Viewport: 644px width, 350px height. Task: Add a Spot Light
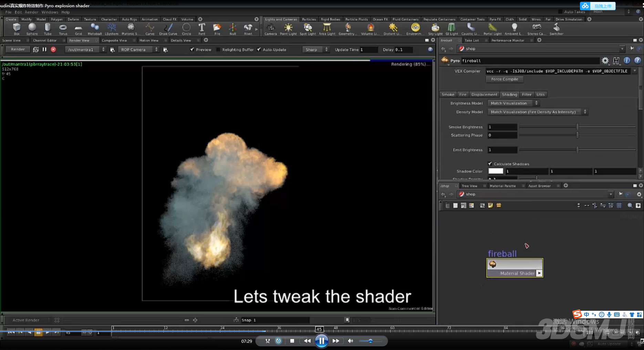point(308,29)
